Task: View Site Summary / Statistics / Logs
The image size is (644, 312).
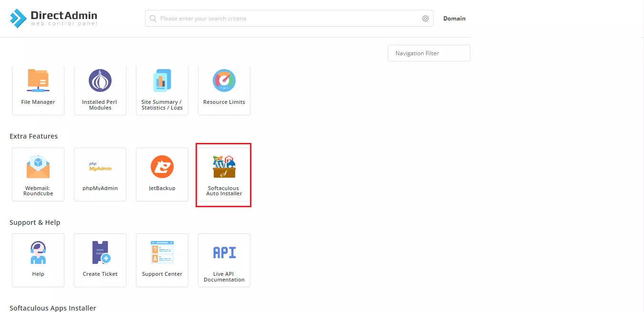Action: [x=162, y=88]
